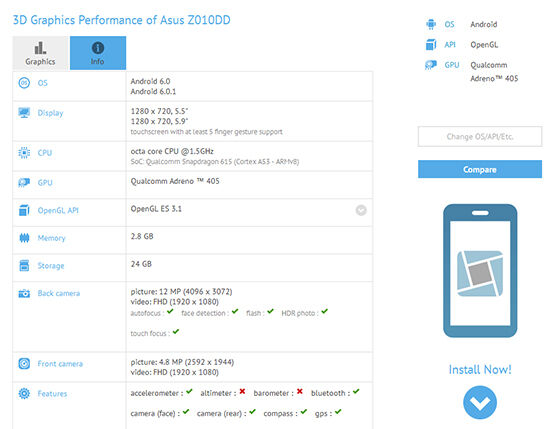Click the OpenGL API icon in table

point(24,210)
